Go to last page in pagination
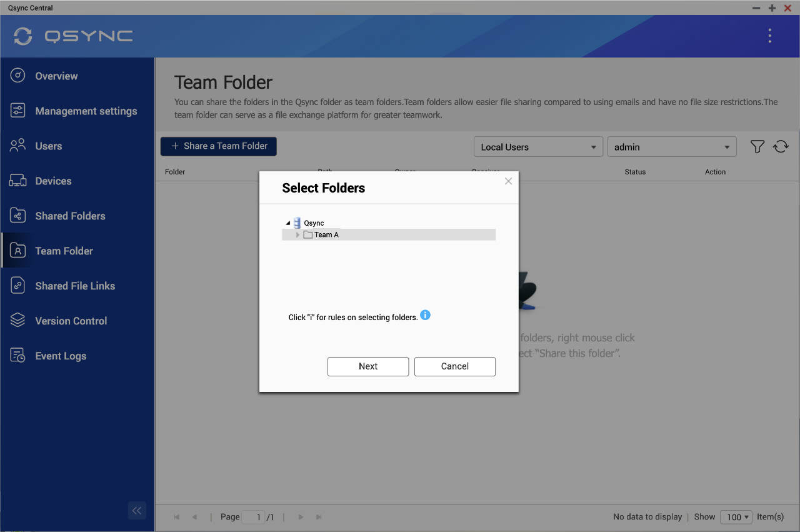This screenshot has height=532, width=800. tap(319, 517)
